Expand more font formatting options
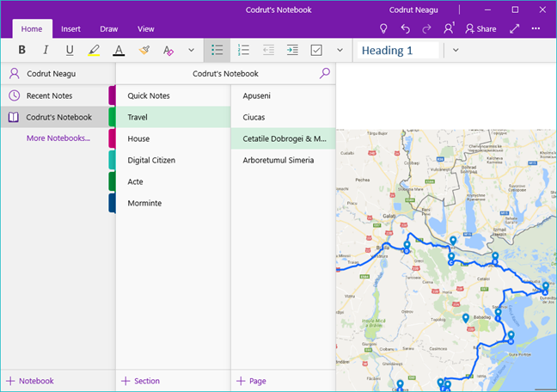This screenshot has height=392, width=557. (191, 50)
